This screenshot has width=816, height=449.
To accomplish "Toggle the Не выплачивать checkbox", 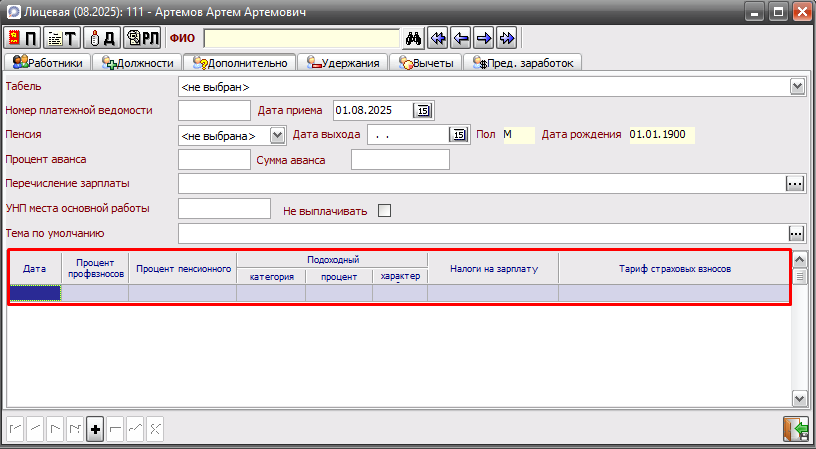I will [384, 211].
